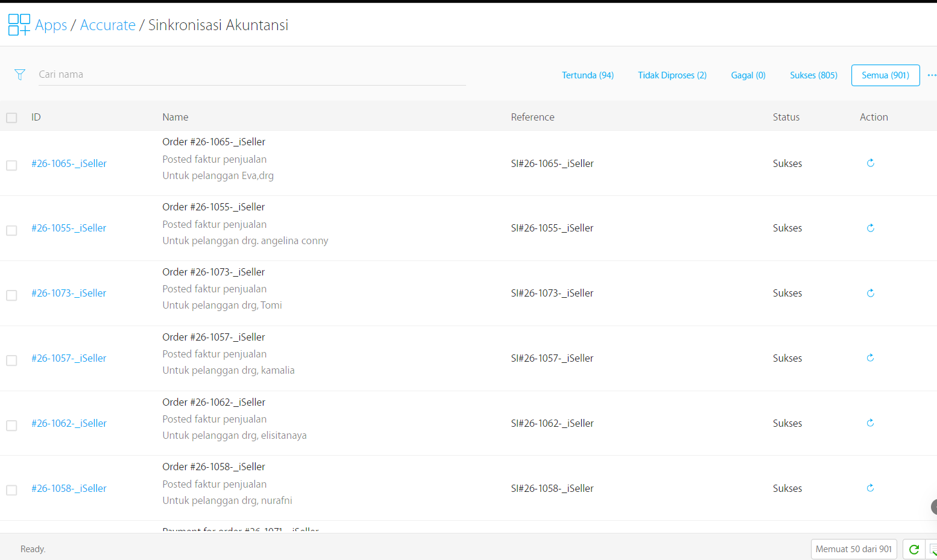
Task: Click resync icon for order #26-1055-_iSeller
Action: [x=870, y=228]
